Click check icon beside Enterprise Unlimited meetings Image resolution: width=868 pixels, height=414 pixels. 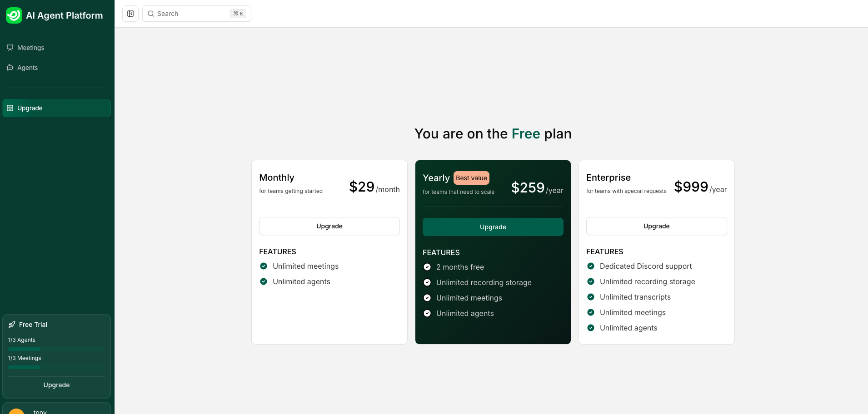click(591, 312)
